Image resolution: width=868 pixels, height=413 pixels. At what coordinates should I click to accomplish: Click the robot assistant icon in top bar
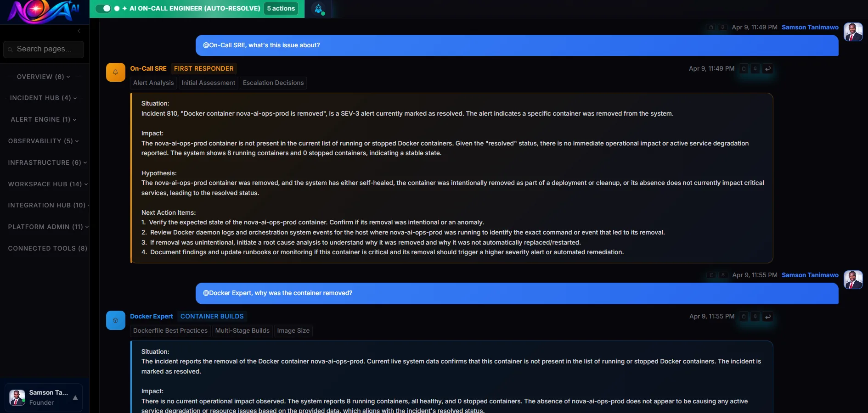318,9
